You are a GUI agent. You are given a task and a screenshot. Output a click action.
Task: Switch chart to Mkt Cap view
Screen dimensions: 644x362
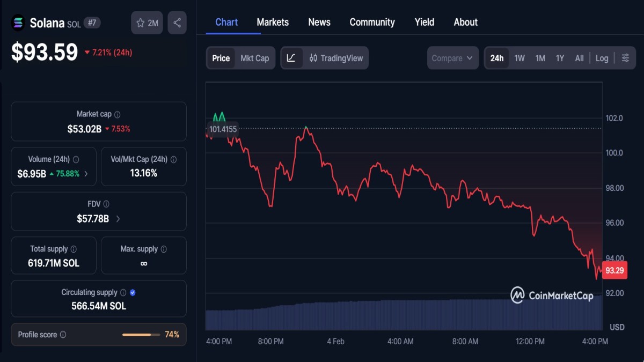click(255, 58)
